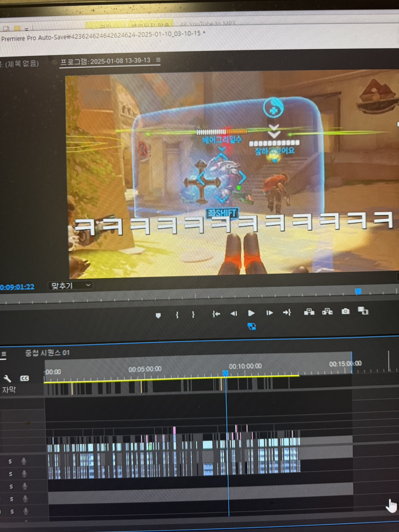This screenshot has width=399, height=532.
Task: Switch to the 프로그램: 2025-01-08 13-39-13 tab
Action: (x=105, y=61)
